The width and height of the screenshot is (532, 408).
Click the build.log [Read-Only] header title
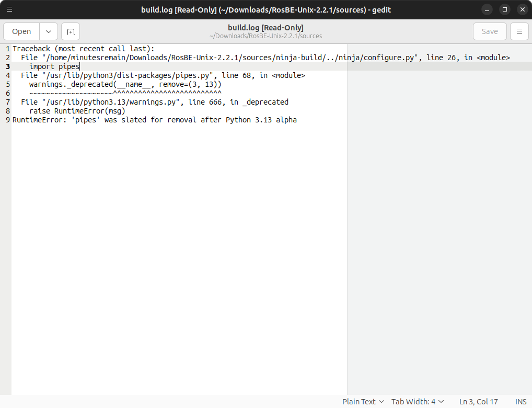tap(265, 28)
